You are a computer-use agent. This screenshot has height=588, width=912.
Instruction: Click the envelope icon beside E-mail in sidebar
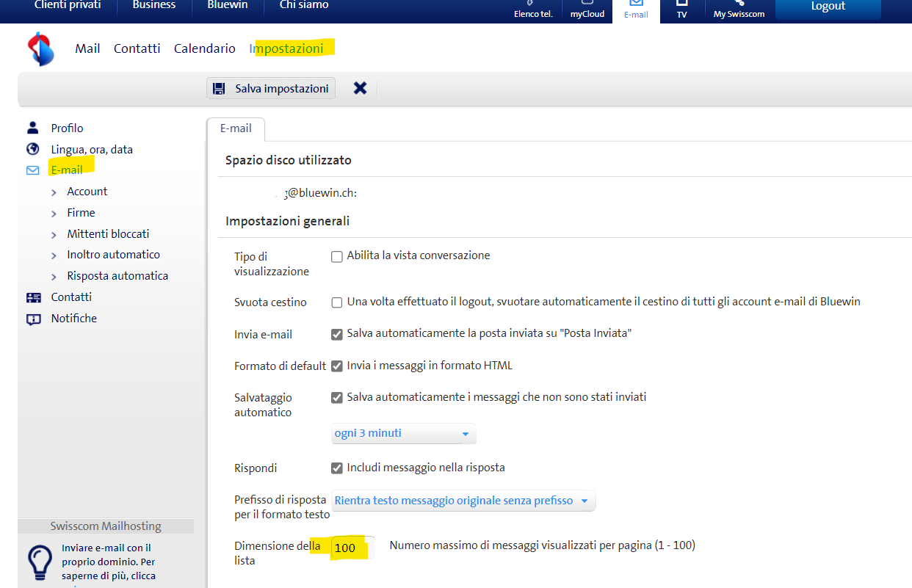[32, 170]
